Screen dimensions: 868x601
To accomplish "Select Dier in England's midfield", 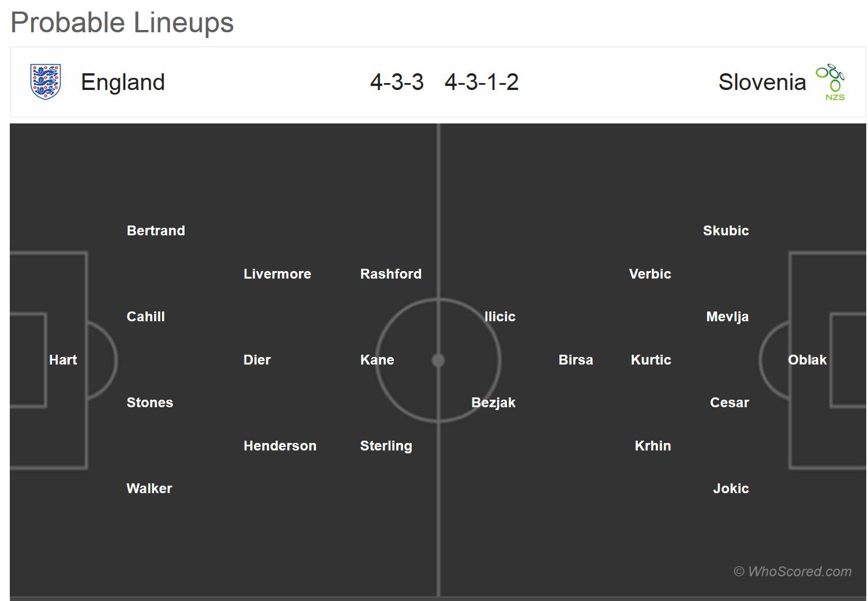I will 257,360.
